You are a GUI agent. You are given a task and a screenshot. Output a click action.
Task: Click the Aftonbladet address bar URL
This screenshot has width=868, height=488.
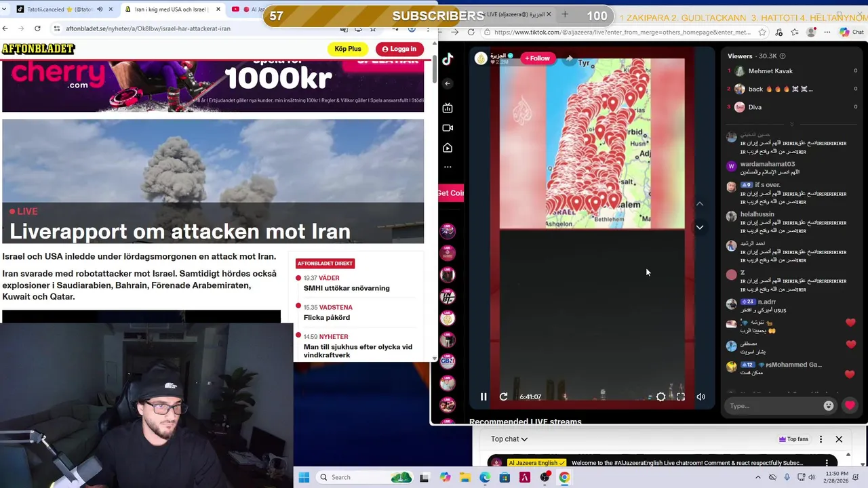pos(148,28)
